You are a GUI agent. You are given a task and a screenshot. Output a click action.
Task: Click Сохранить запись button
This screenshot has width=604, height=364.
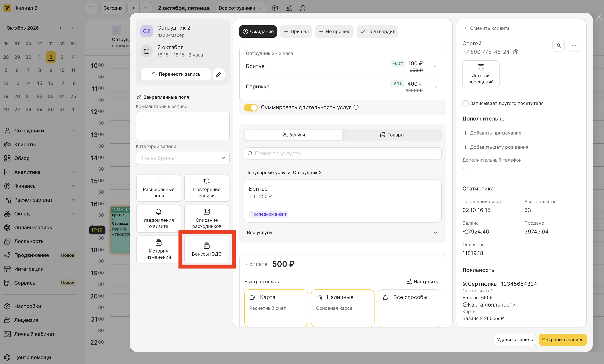(x=563, y=340)
